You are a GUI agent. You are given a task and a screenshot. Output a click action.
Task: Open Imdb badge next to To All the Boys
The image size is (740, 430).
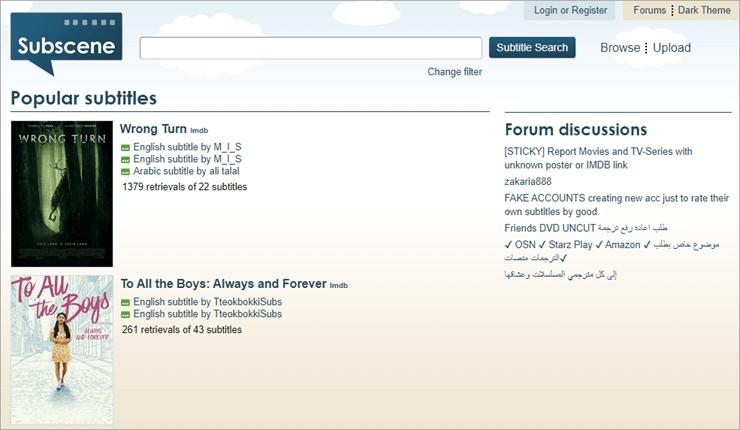(338, 285)
